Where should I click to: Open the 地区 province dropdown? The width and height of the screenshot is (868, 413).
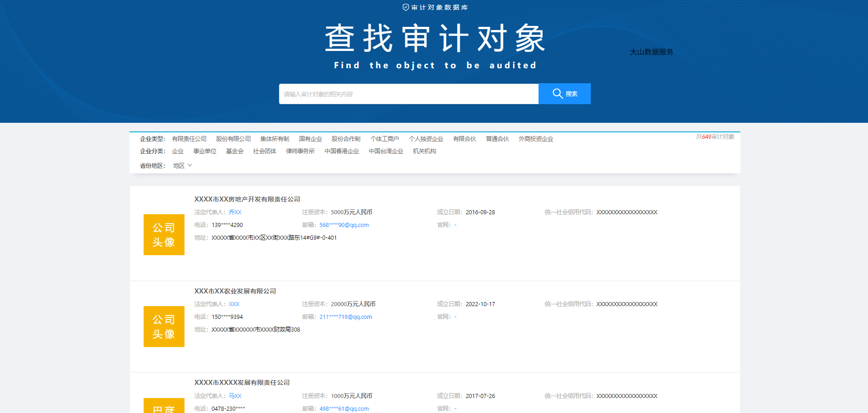tap(182, 166)
